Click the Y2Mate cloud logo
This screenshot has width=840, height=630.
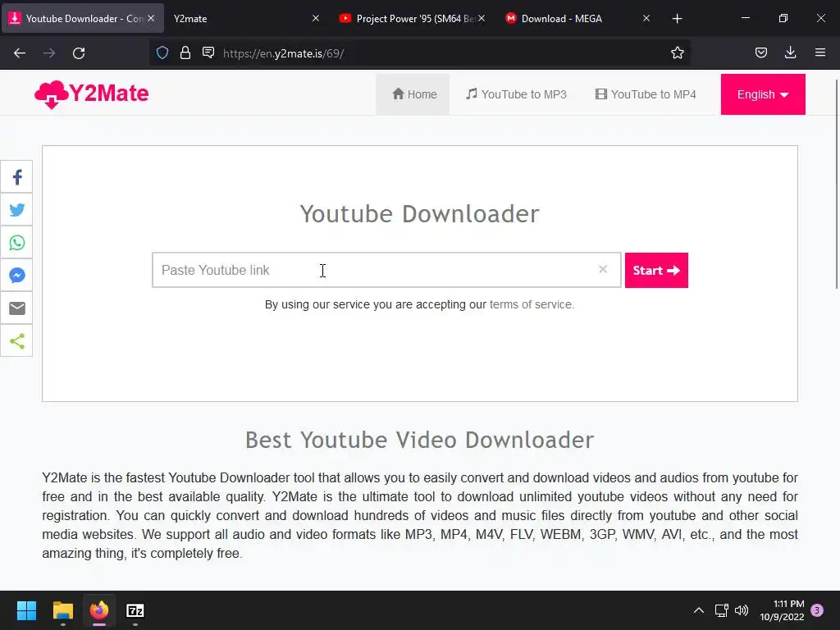pos(51,94)
